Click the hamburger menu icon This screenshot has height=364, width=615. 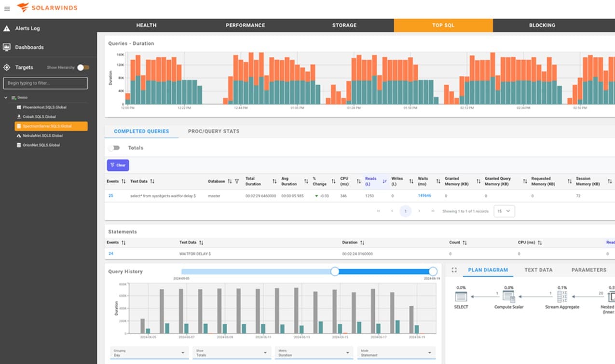7,7
